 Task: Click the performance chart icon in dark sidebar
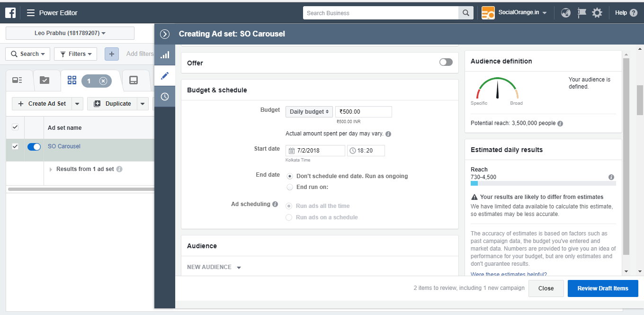(x=165, y=54)
